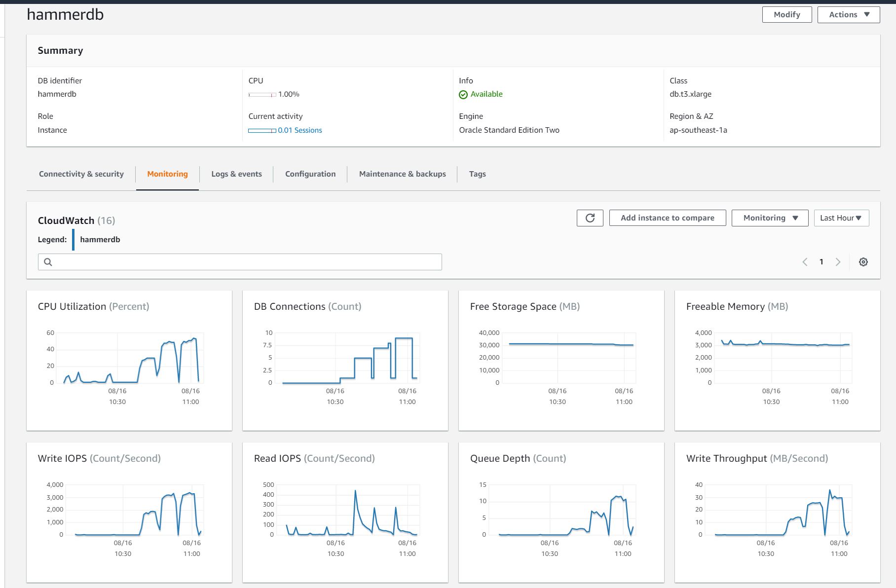Click the search magnifier icon

pos(48,262)
